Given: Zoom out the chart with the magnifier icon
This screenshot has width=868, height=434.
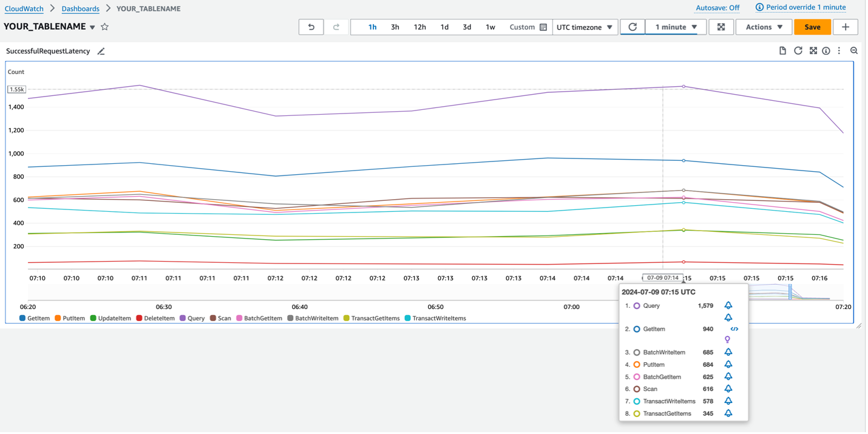Looking at the screenshot, I should coord(854,51).
